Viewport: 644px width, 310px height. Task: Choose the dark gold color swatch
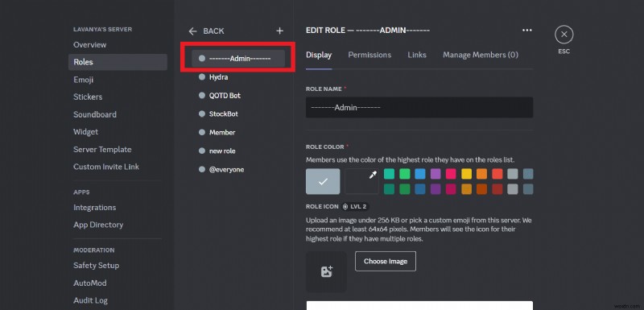467,189
